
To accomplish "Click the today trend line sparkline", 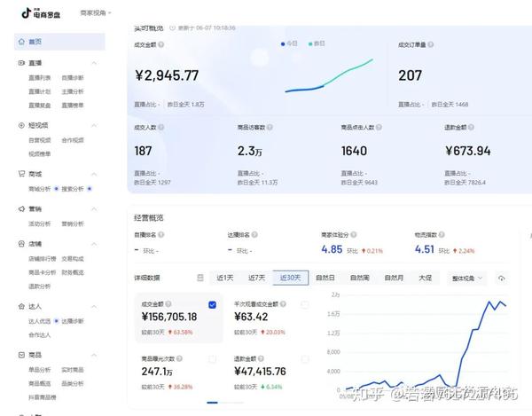I will coord(304,90).
